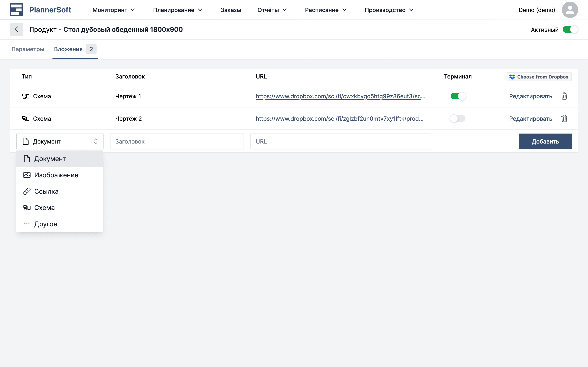
Task: Choose Ссылка option with link icon
Action: coord(46,191)
